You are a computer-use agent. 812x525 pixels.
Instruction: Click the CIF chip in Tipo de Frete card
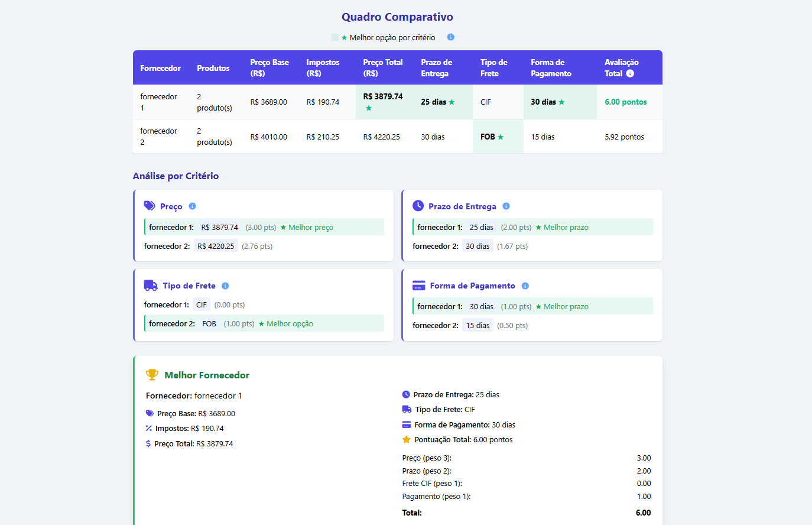[x=202, y=305]
